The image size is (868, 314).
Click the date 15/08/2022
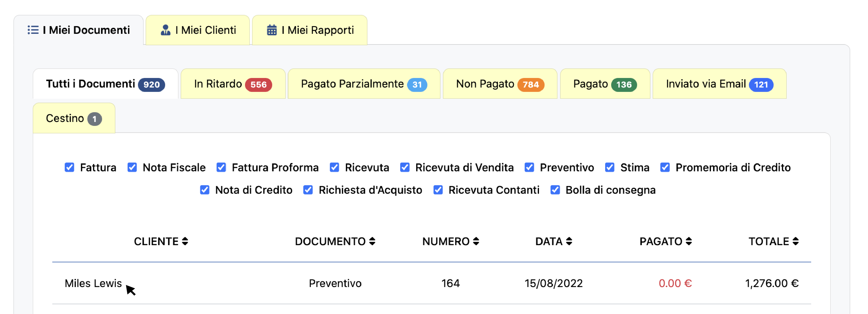(554, 283)
